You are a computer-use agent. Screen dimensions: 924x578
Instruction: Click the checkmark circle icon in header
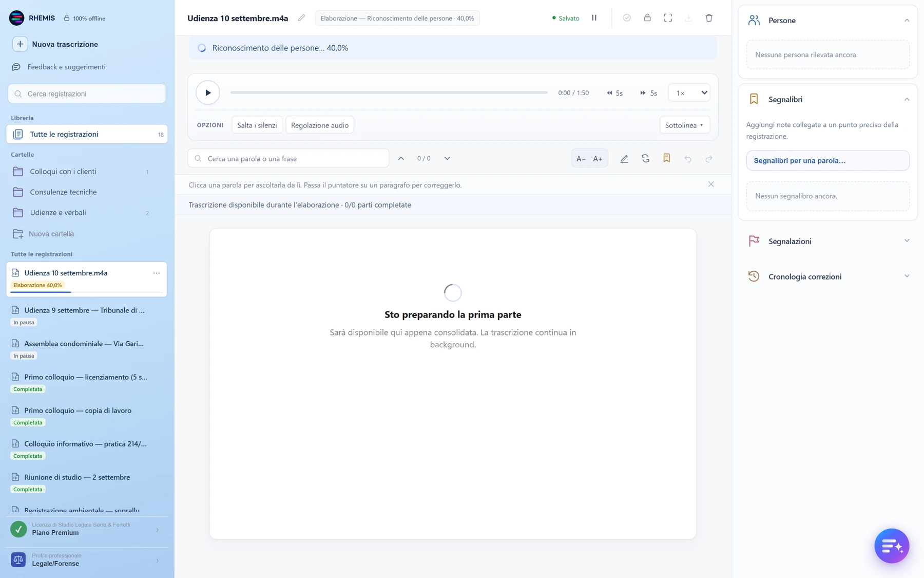coord(627,18)
